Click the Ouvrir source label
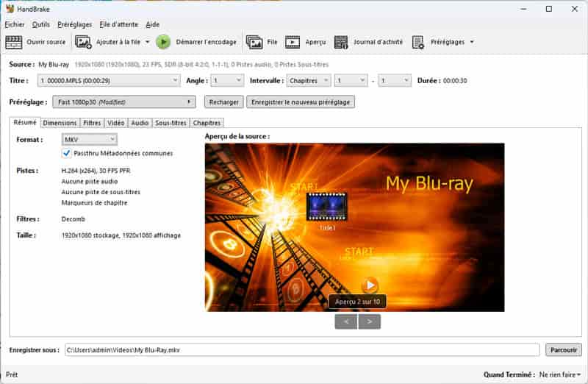 coord(46,42)
